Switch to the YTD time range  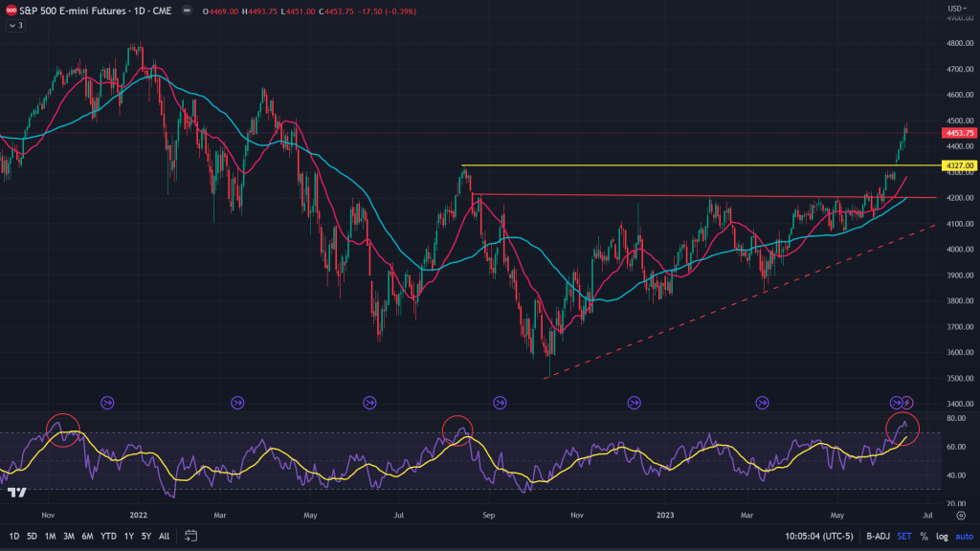tap(108, 536)
